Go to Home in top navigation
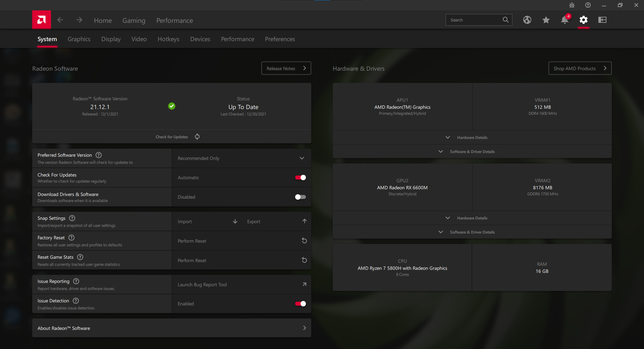The height and width of the screenshot is (349, 644). (x=103, y=20)
